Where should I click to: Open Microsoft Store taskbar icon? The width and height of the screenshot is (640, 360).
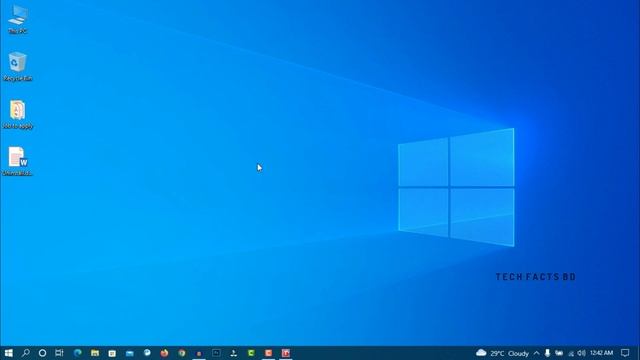pos(112,353)
